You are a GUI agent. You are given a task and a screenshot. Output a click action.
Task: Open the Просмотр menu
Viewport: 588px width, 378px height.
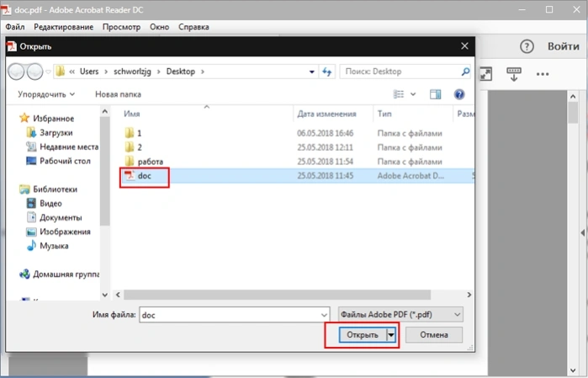tap(121, 27)
